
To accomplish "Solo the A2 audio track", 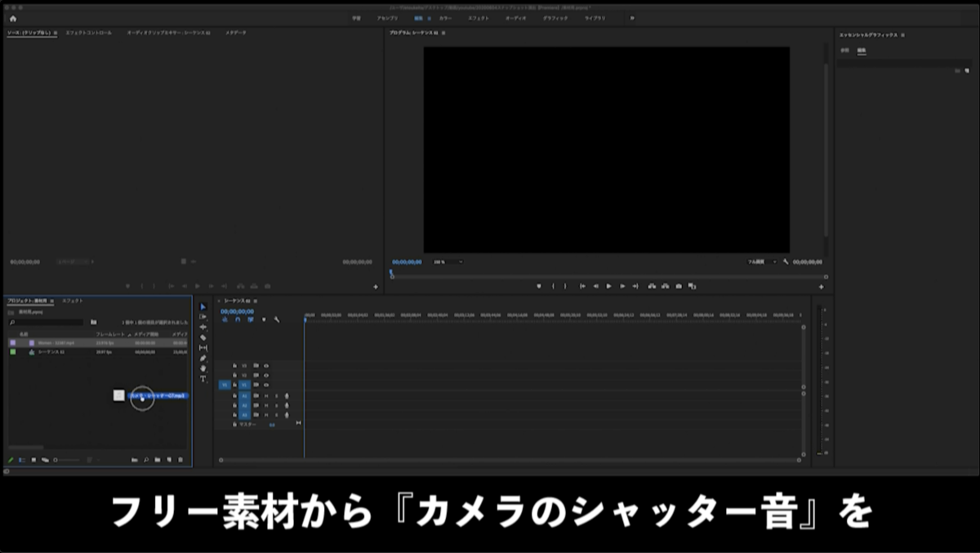I will pyautogui.click(x=277, y=406).
